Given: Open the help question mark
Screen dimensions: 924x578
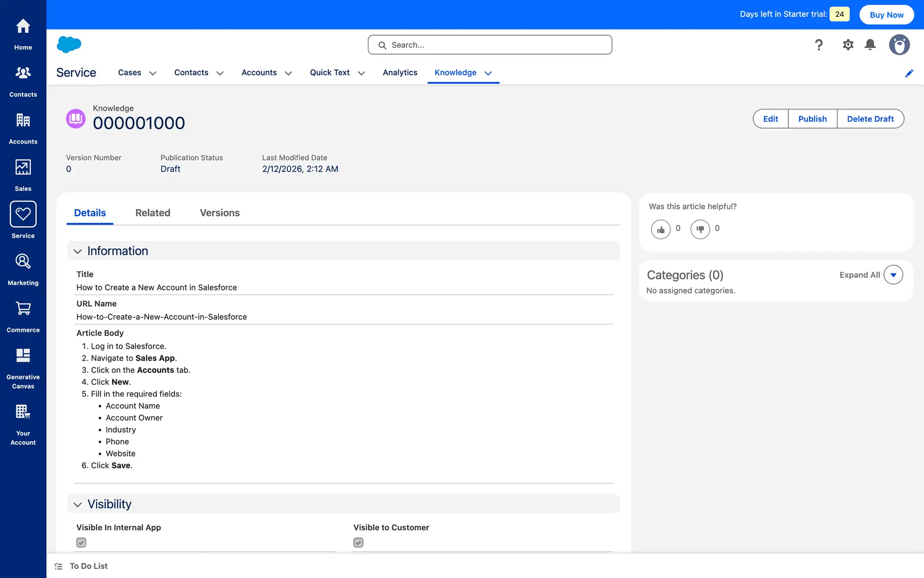Looking at the screenshot, I should point(819,45).
